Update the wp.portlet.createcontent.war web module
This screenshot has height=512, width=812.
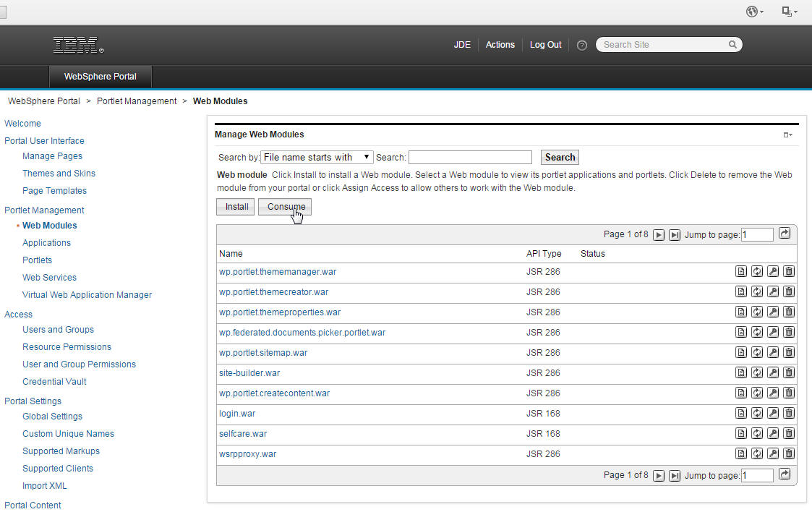[757, 393]
